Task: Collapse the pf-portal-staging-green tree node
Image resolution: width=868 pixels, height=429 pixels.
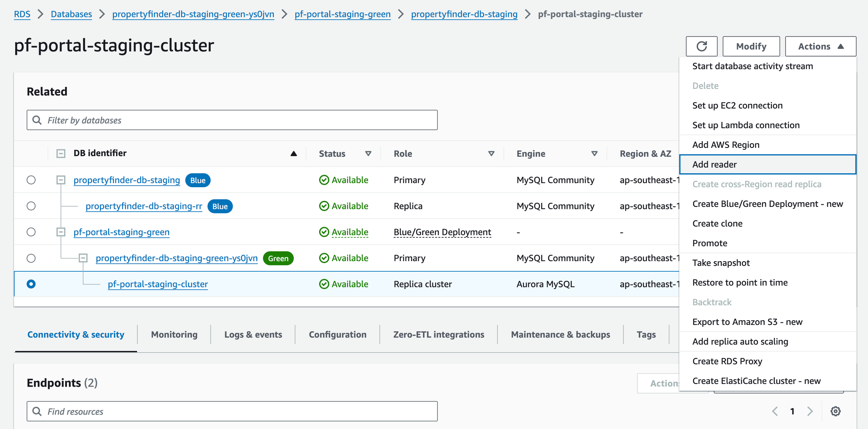Action: coord(61,232)
